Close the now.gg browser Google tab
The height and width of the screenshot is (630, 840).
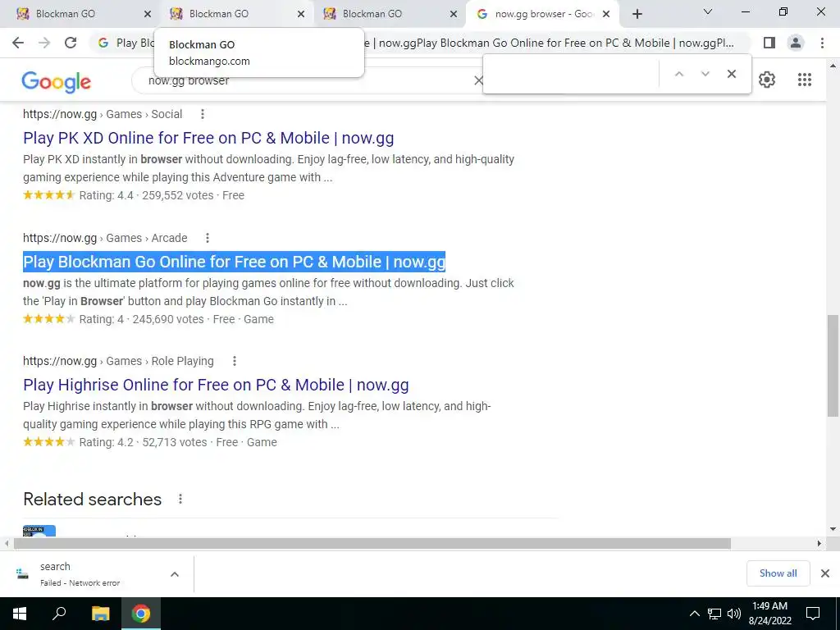(x=606, y=14)
